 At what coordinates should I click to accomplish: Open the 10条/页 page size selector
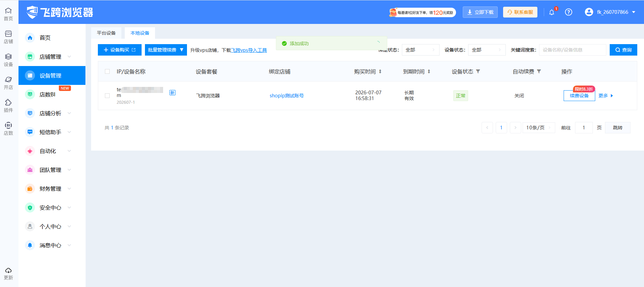tap(538, 128)
